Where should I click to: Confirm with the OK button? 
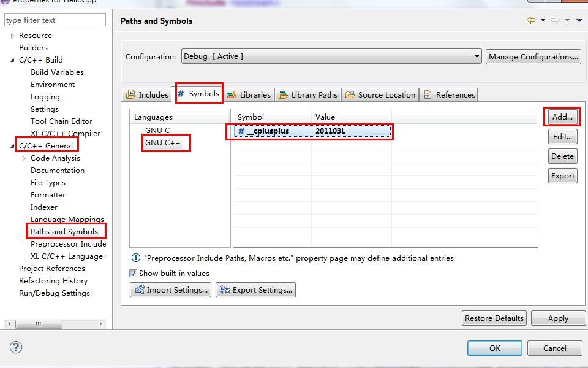pos(495,348)
